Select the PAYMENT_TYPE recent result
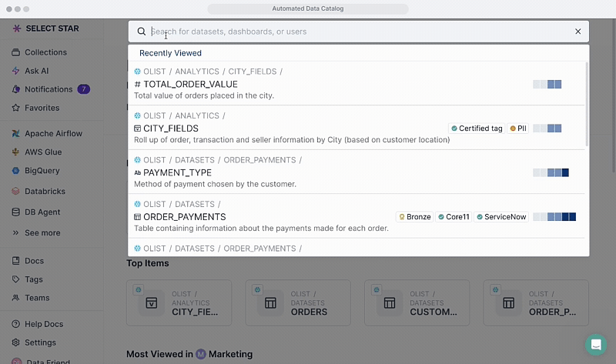The width and height of the screenshot is (616, 364). coord(177,172)
